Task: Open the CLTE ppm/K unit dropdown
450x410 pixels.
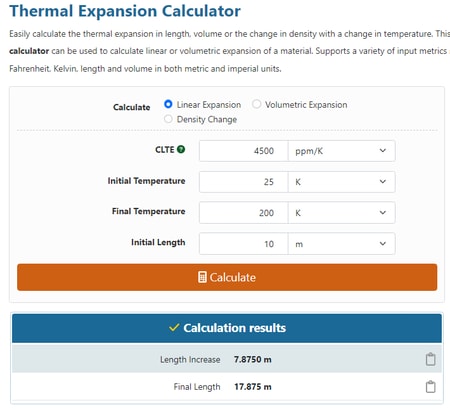Action: coord(342,151)
